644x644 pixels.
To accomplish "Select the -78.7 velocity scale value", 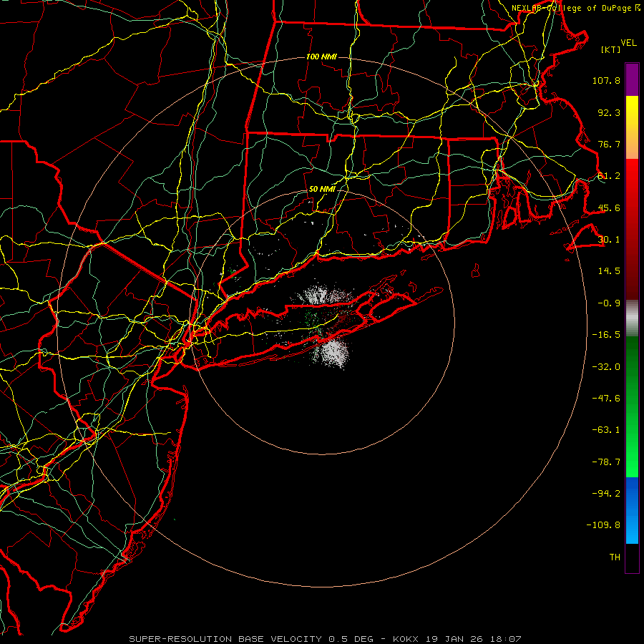I will (606, 462).
